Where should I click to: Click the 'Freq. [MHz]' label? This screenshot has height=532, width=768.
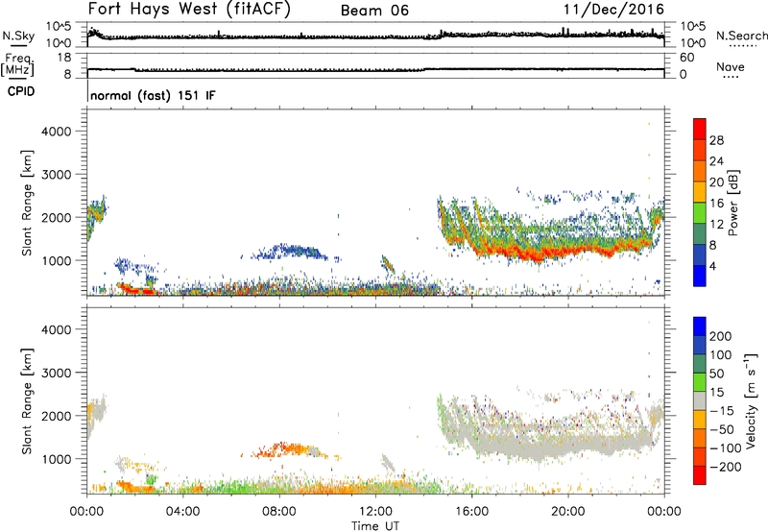coord(18,65)
